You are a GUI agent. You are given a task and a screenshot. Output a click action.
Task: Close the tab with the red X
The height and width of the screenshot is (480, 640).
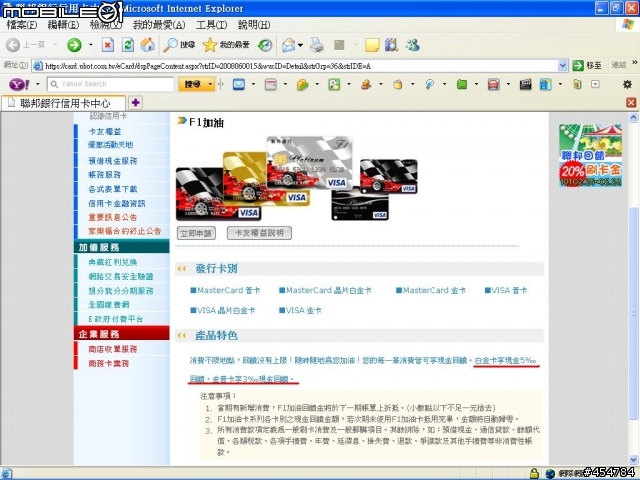631,103
